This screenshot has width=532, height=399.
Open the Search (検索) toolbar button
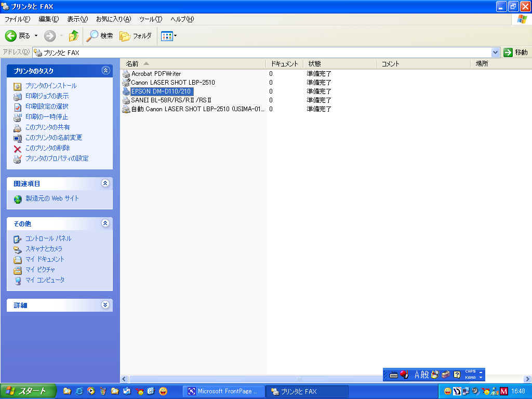coord(99,36)
